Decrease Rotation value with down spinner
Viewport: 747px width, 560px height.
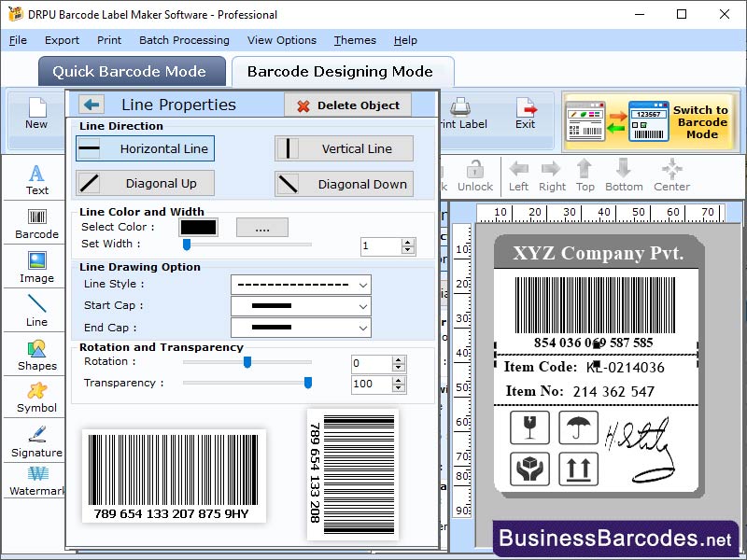[399, 368]
